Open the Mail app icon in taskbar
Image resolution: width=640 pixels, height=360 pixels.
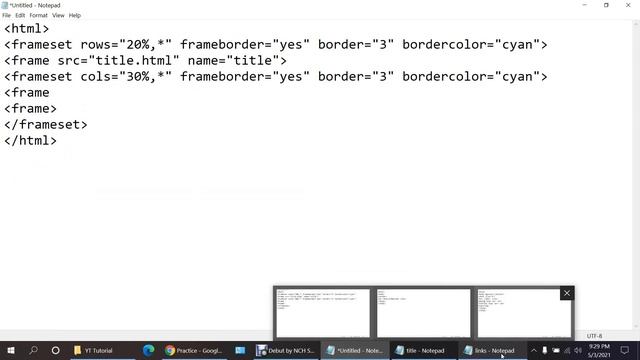[x=240, y=350]
